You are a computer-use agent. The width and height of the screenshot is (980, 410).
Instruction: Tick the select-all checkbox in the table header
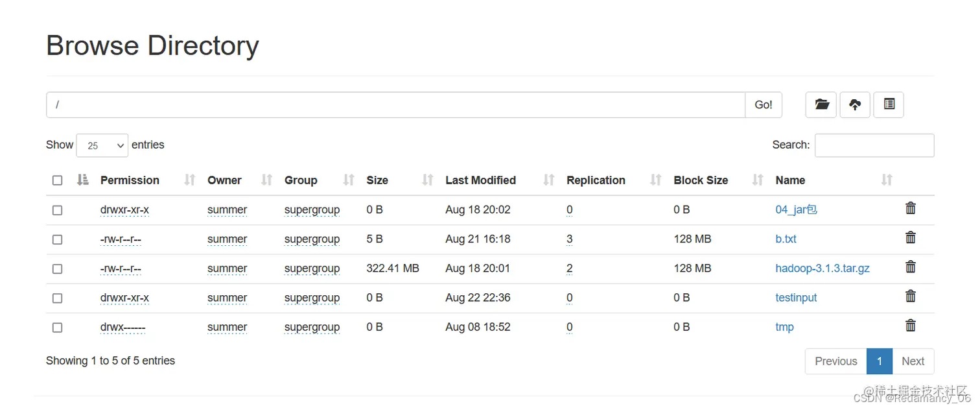tap(57, 180)
